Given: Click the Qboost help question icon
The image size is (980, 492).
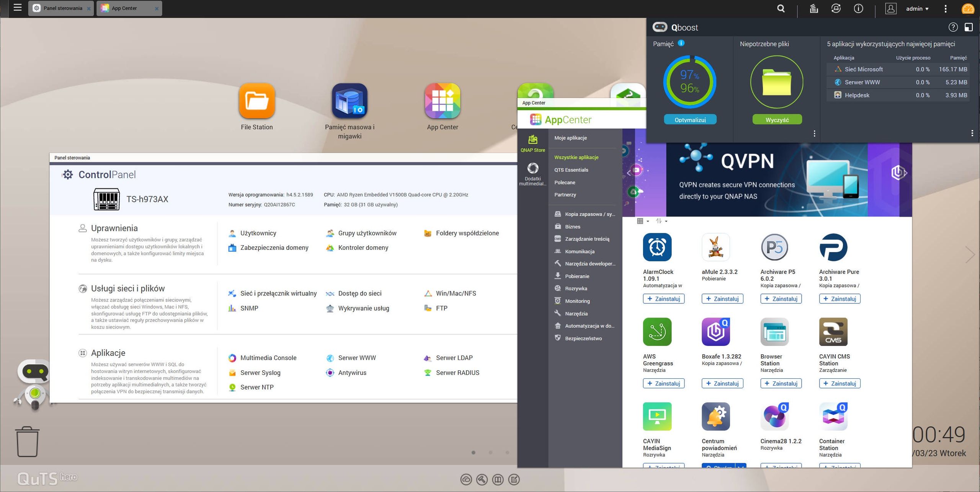Looking at the screenshot, I should point(953,27).
